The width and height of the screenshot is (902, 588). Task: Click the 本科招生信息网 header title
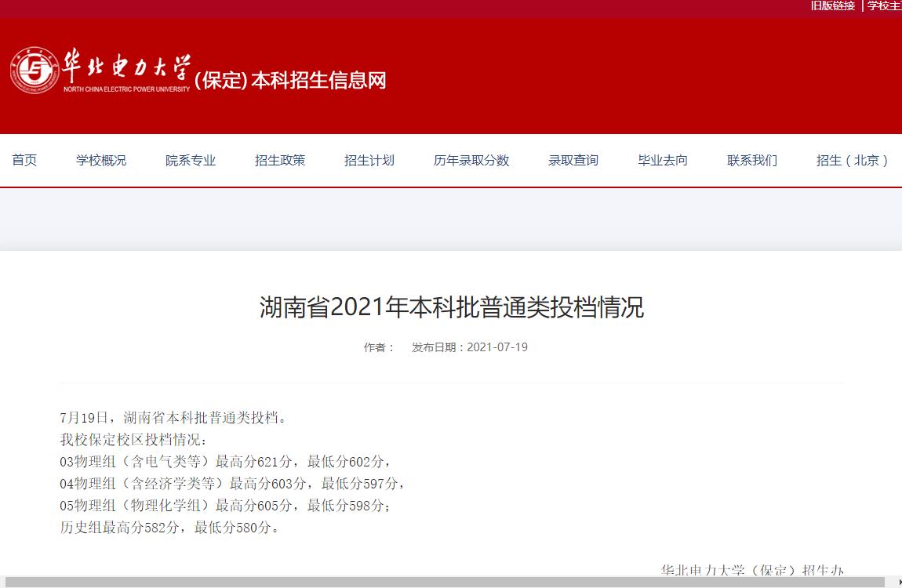click(318, 80)
